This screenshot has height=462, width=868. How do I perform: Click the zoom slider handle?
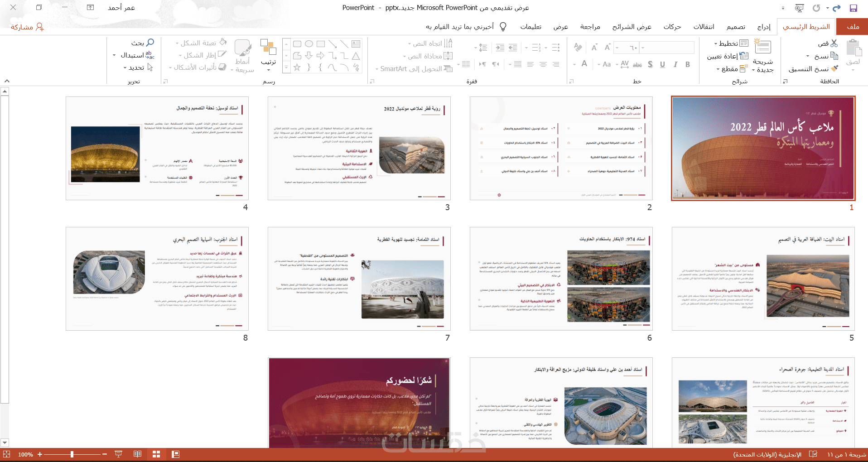72,454
